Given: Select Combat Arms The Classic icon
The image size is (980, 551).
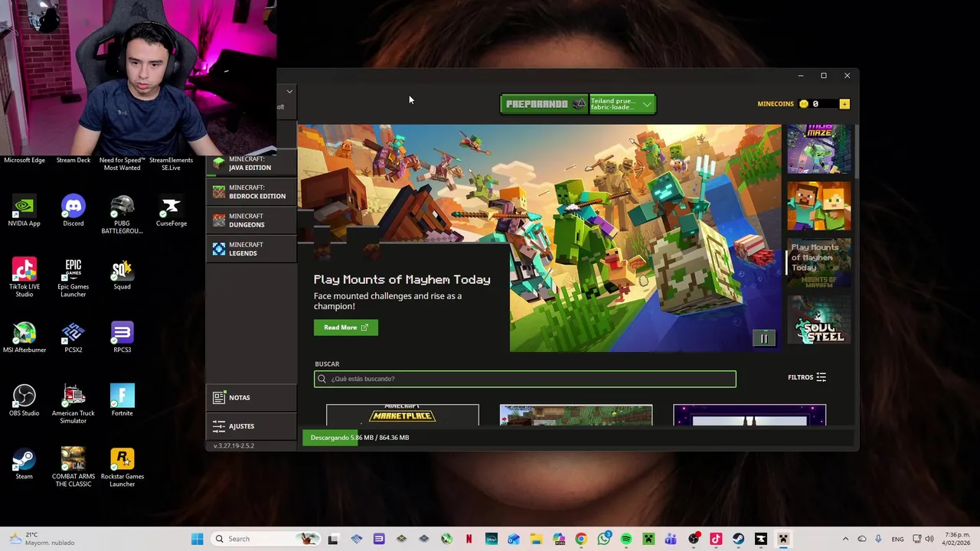Looking at the screenshot, I should [x=73, y=468].
